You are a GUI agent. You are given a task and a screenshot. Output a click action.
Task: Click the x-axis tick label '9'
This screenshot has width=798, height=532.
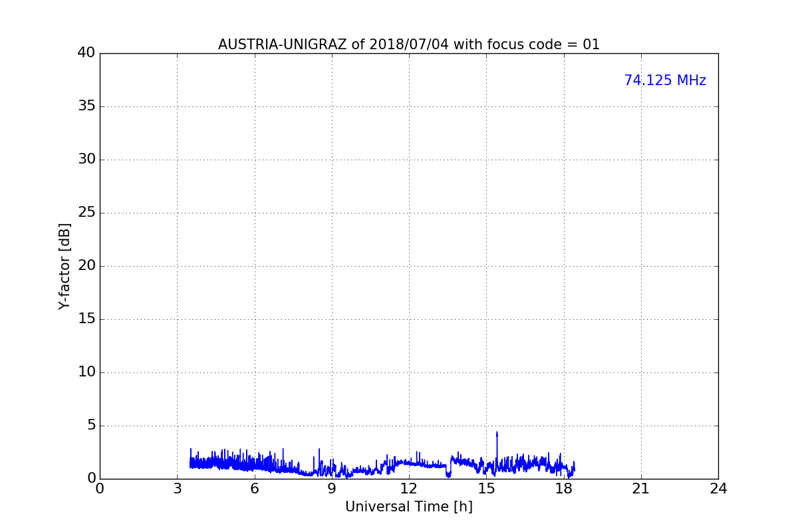pos(332,489)
